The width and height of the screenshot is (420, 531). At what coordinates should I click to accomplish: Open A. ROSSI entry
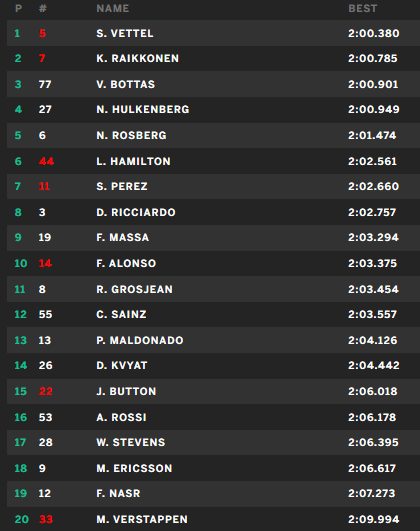coord(213,417)
